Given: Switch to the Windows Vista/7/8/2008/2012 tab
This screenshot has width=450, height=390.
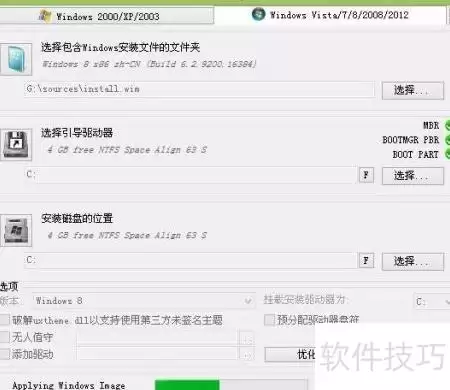Looking at the screenshot, I should click(x=330, y=15).
